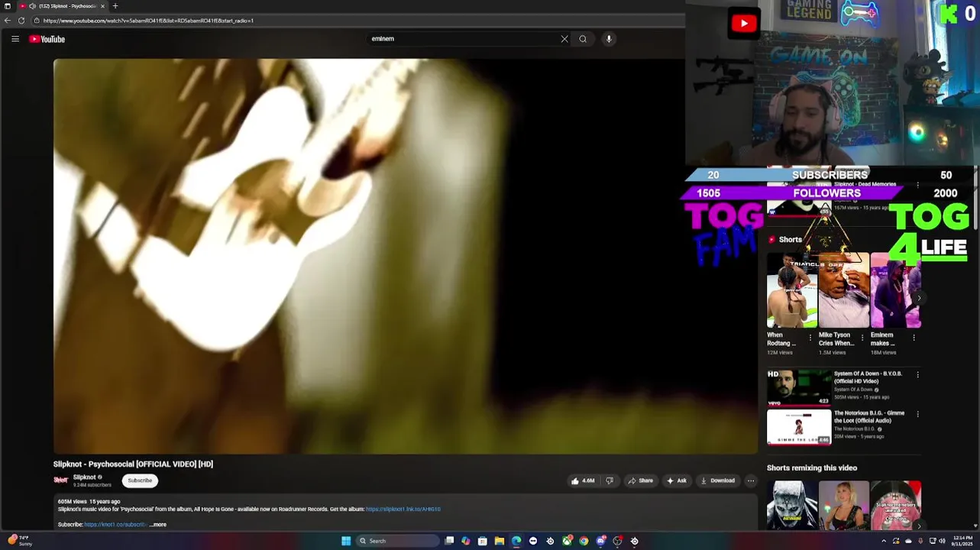This screenshot has width=980, height=550.
Task: Open options for Dead Memories video
Action: coord(917,184)
